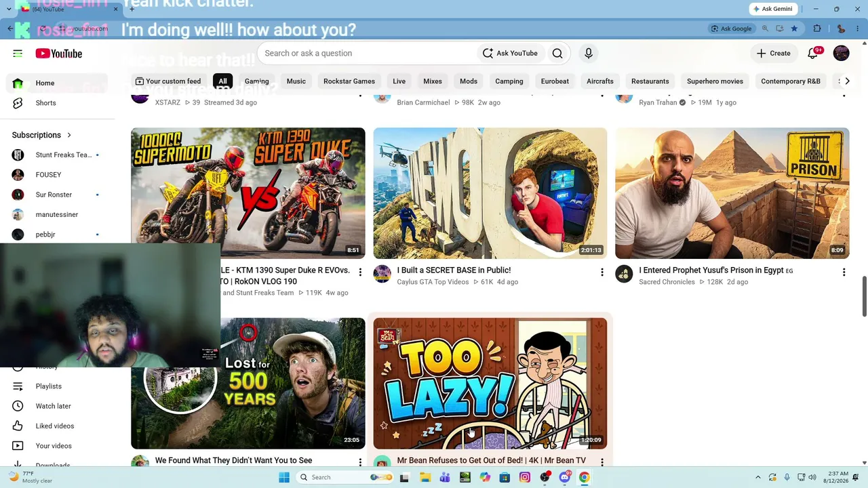Select the Live filter chip
Screen dimensions: 868x488
coord(399,81)
